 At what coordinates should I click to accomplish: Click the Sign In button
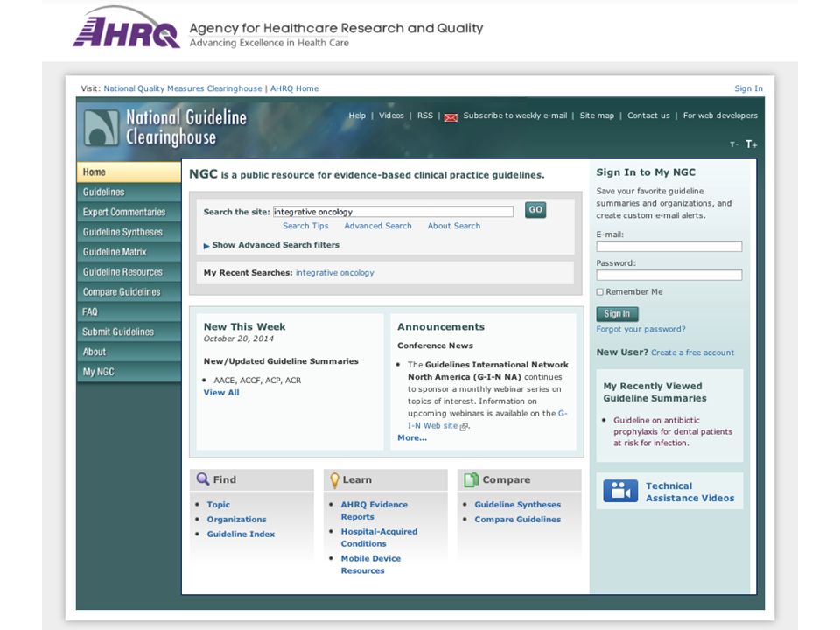coord(617,314)
